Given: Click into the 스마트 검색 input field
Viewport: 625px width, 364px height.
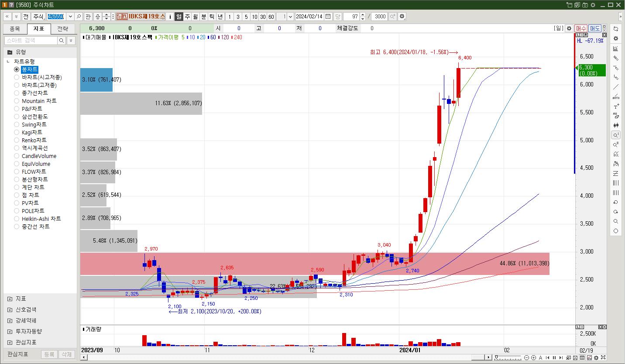Looking at the screenshot, I should (31, 40).
